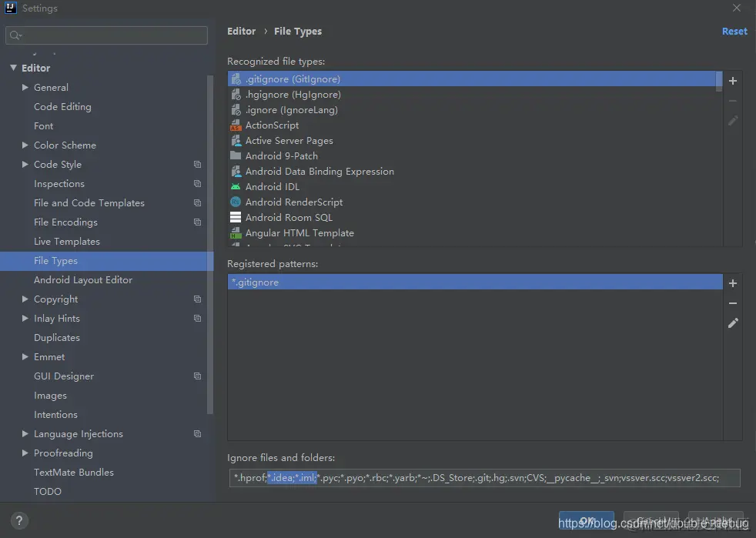The image size is (756, 538).
Task: Click the copy icon beside GUI Designer
Action: pos(197,376)
